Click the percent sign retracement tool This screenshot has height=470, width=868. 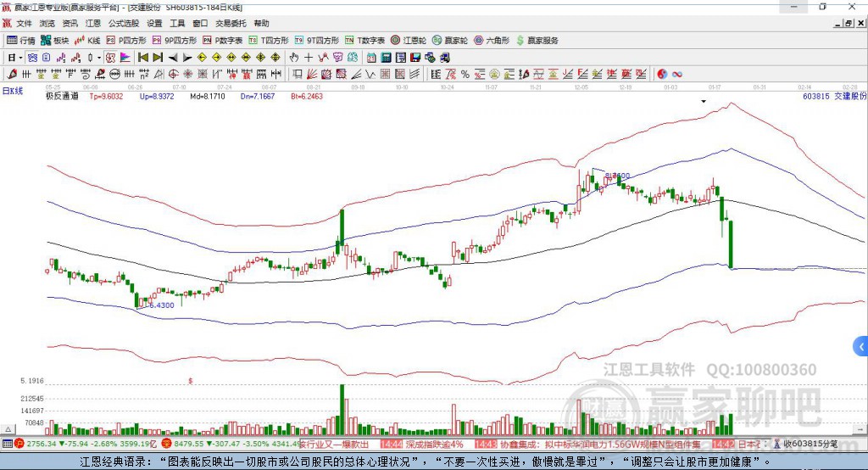465,75
